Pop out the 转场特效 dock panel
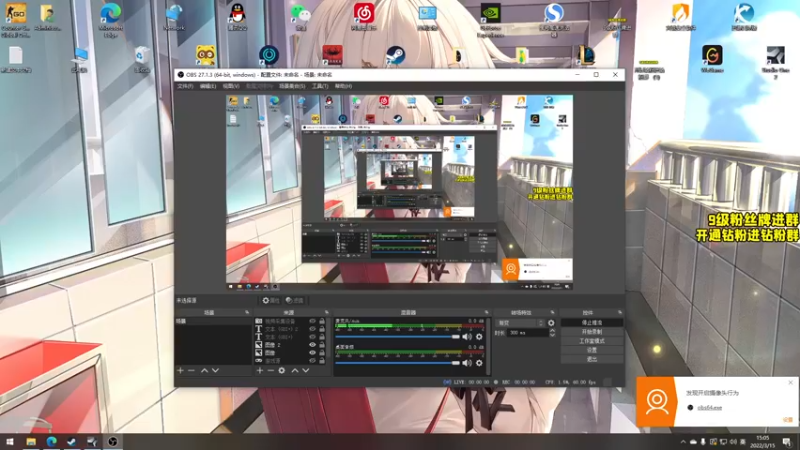The image size is (800, 450). click(x=553, y=312)
